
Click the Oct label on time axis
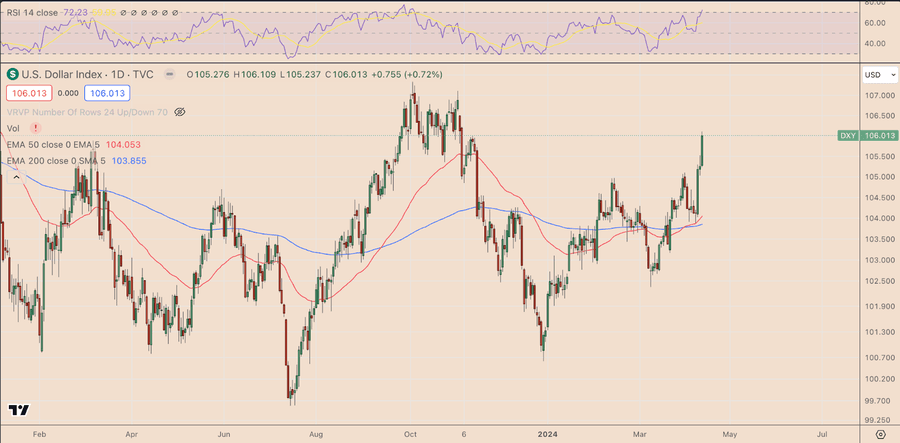click(x=409, y=435)
